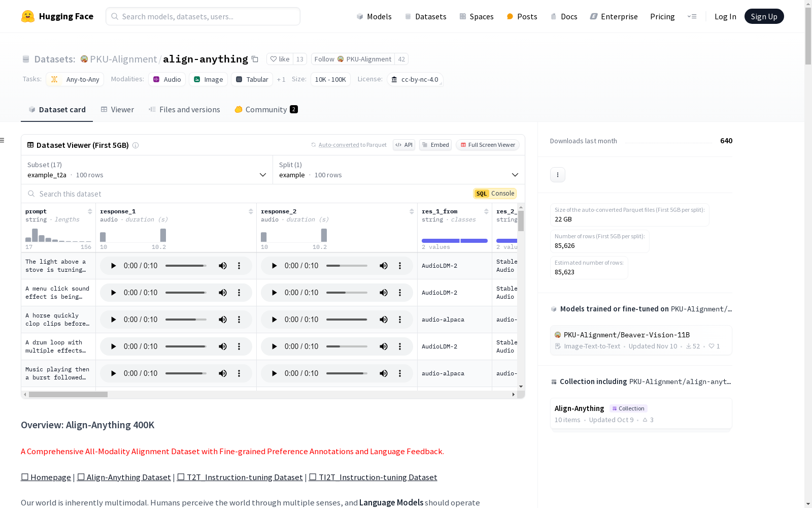Copy dataset name with the copy icon
Image resolution: width=812 pixels, height=508 pixels.
click(x=255, y=59)
